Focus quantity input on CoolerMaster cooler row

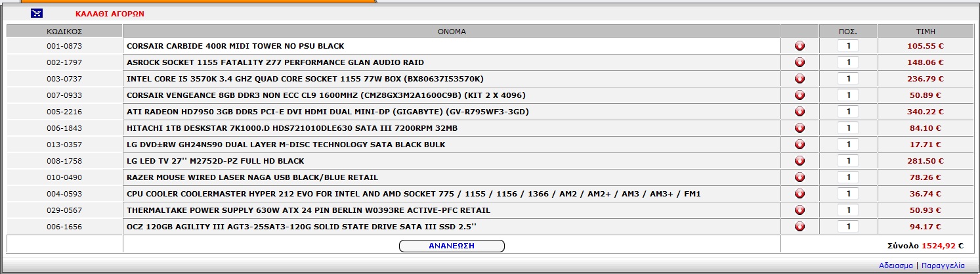tap(848, 194)
